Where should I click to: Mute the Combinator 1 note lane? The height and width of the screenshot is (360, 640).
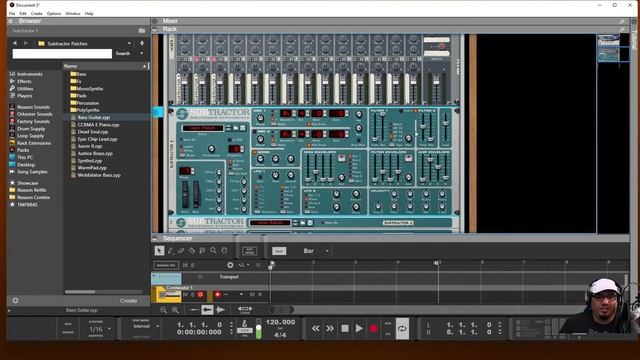click(252, 294)
